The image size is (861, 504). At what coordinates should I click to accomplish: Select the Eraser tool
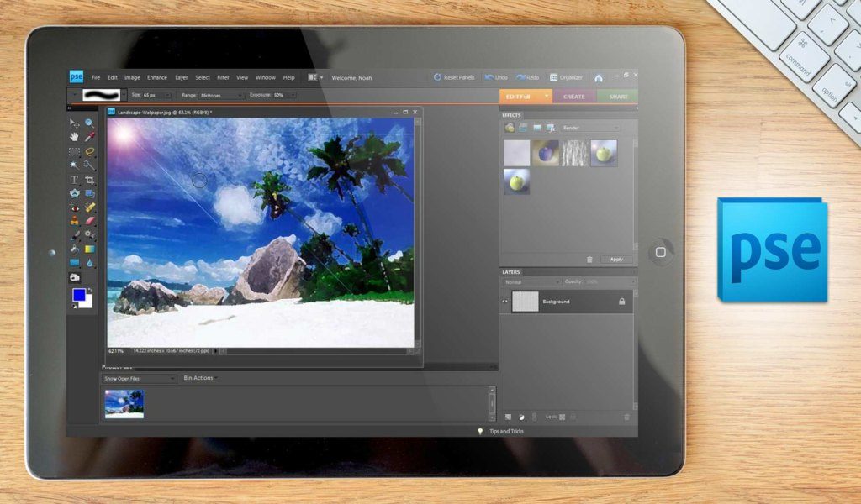tap(89, 221)
